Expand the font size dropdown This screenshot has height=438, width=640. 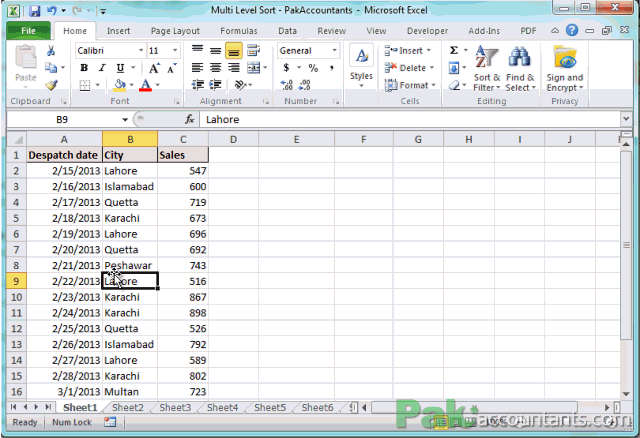tap(175, 51)
